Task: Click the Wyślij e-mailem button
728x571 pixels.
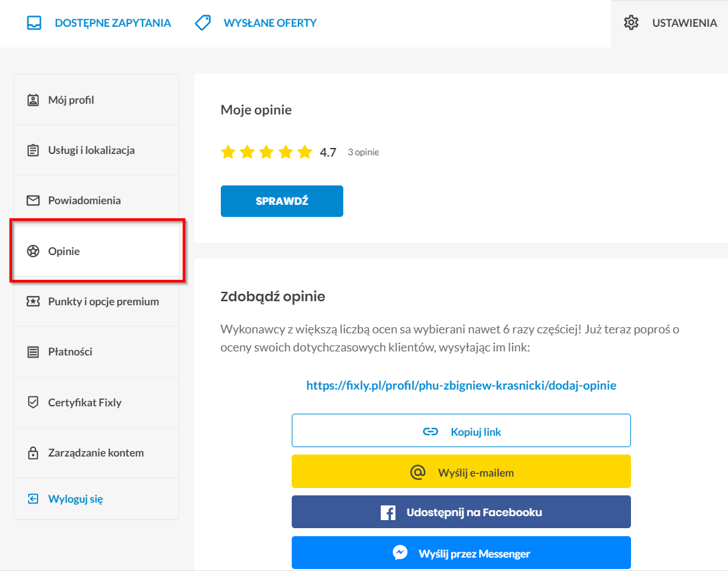Action: (x=461, y=471)
